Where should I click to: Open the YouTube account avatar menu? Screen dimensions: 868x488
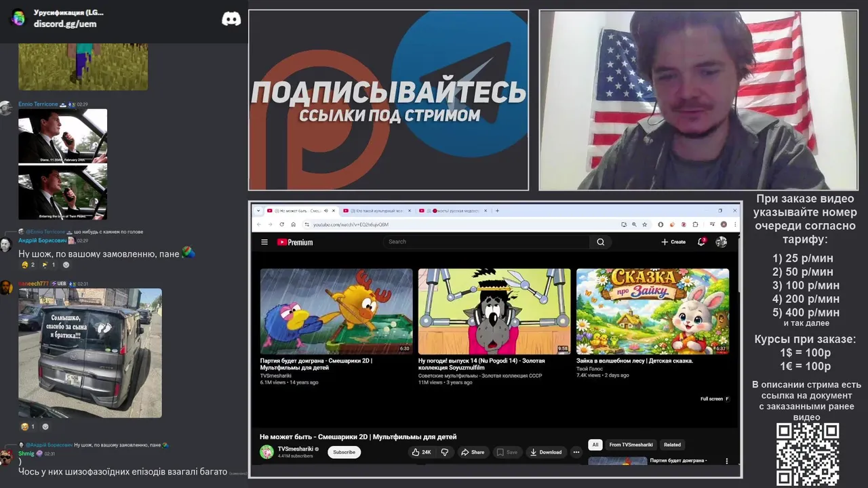pos(721,242)
